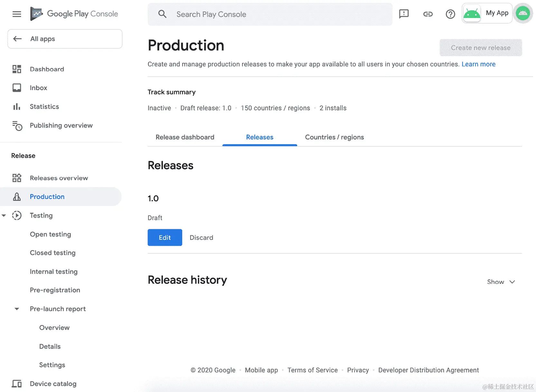
Task: Click the Publishing overview icon
Action: pyautogui.click(x=17, y=126)
